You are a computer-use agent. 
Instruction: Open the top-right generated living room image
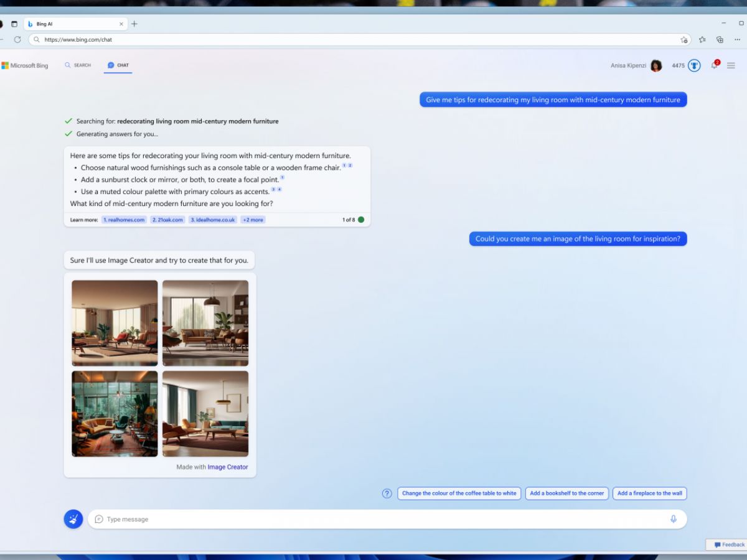tap(205, 323)
